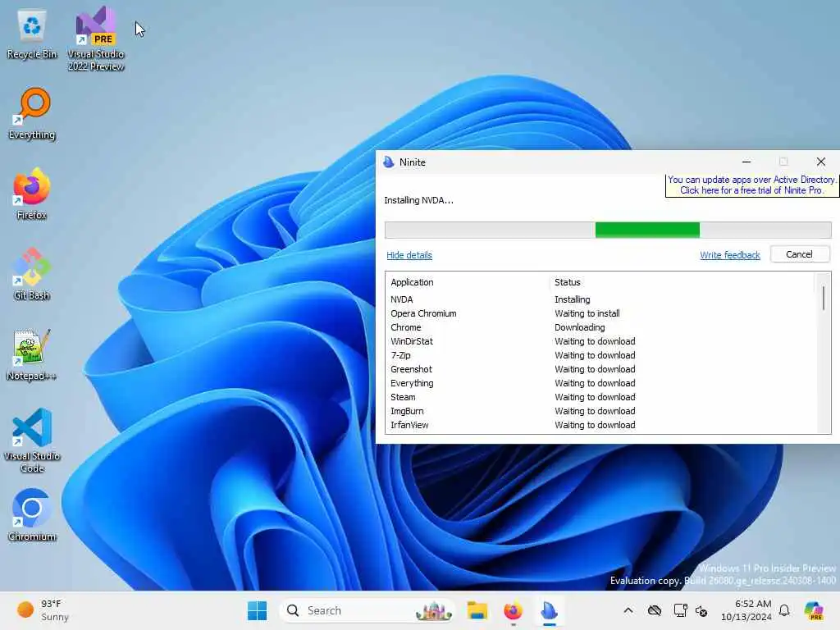840x630 pixels.
Task: Minimize the Ninite window
Action: point(746,162)
